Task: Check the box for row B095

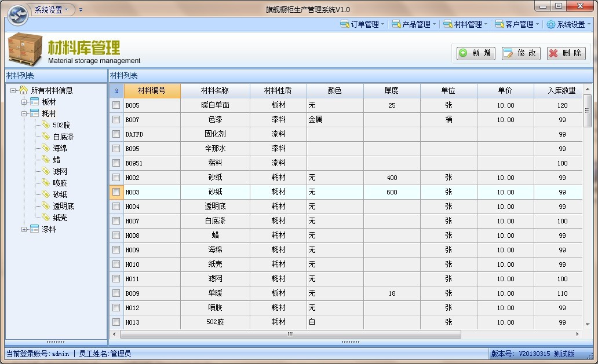Action: click(x=116, y=149)
